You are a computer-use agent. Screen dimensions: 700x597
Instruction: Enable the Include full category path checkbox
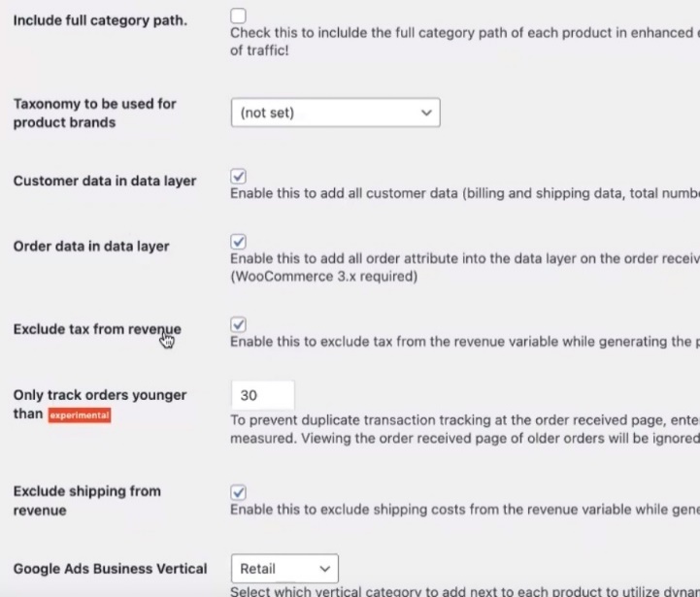click(x=239, y=16)
